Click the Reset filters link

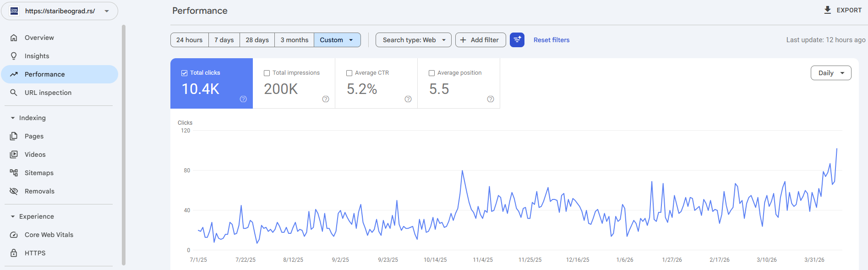(551, 40)
